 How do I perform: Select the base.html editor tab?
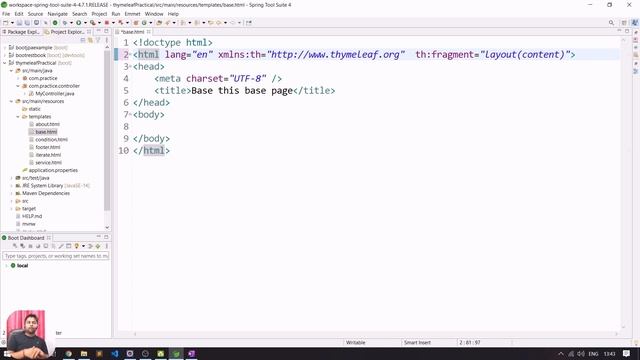133,32
